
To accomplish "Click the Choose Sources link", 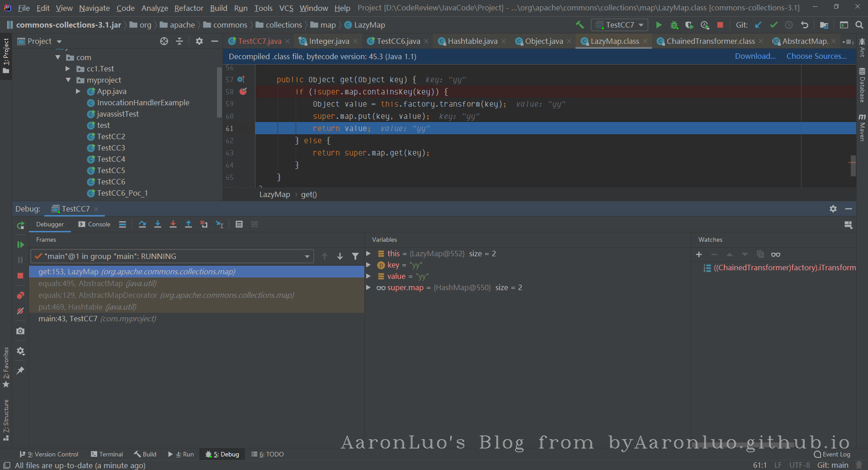I will pos(816,56).
